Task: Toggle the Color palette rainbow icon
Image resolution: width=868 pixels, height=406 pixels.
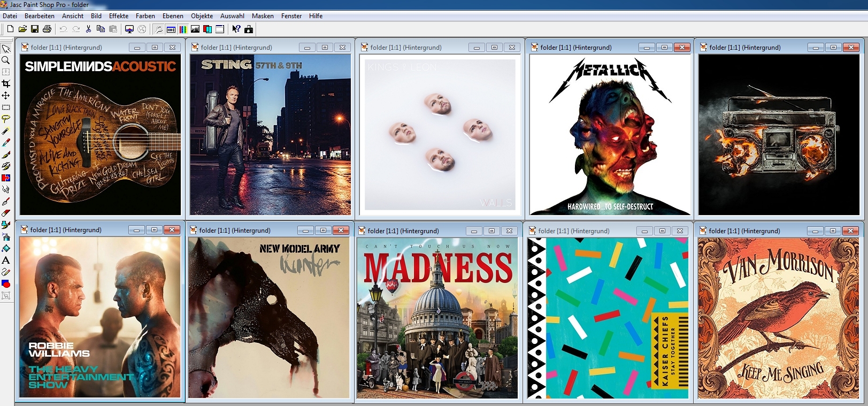Action: coord(183,29)
